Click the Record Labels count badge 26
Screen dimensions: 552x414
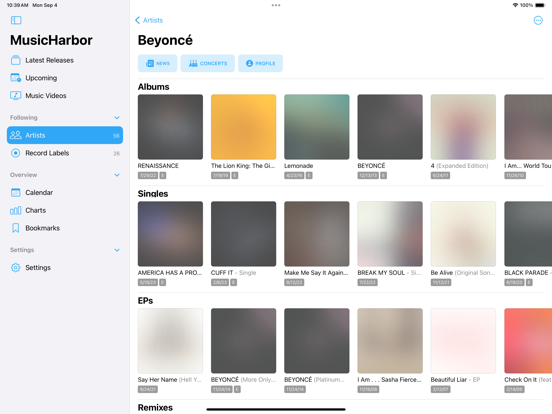[117, 153]
